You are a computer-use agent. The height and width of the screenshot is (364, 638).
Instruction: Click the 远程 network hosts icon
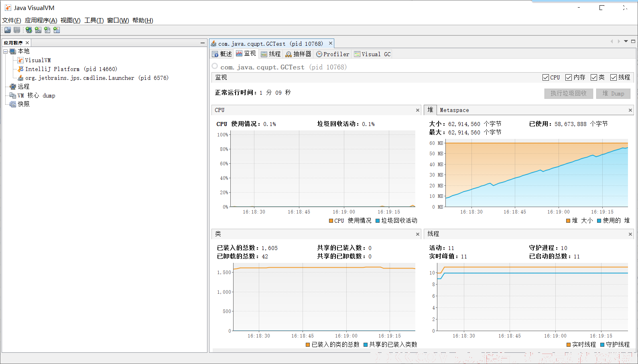point(13,87)
